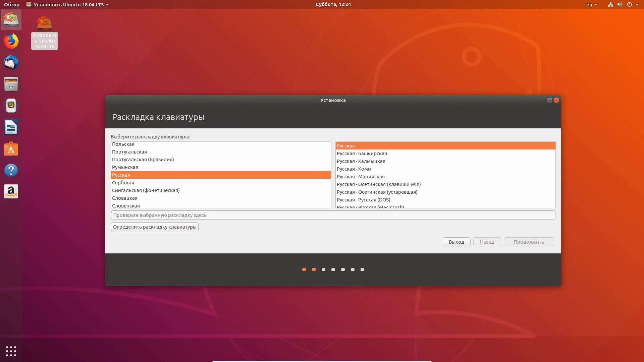Screen dimensions: 644x362
Task: Open Firefox from the dock
Action: click(x=11, y=41)
